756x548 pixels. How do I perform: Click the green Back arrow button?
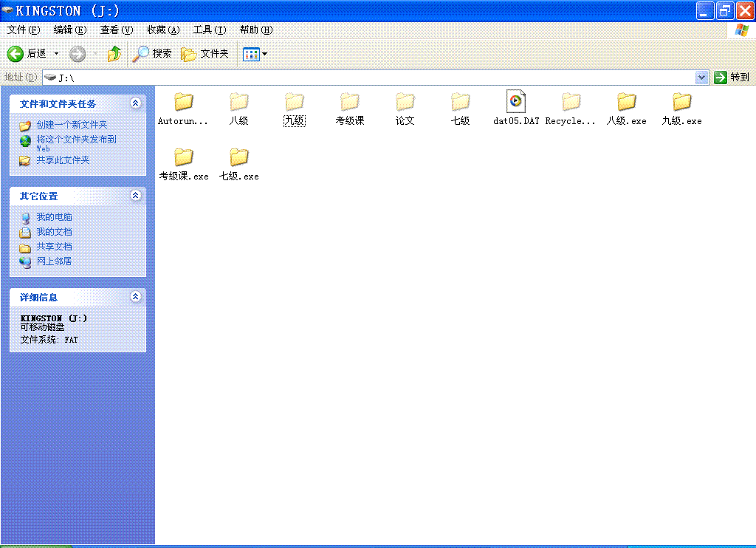point(16,54)
